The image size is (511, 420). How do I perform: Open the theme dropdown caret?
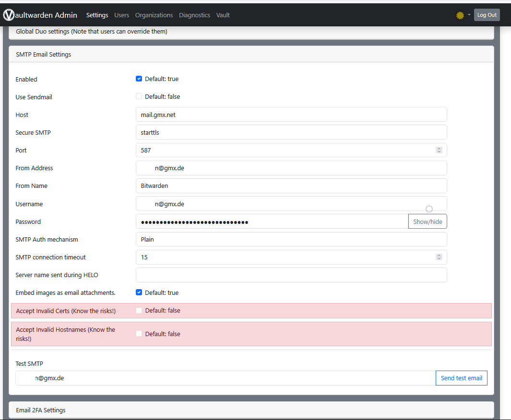point(469,15)
